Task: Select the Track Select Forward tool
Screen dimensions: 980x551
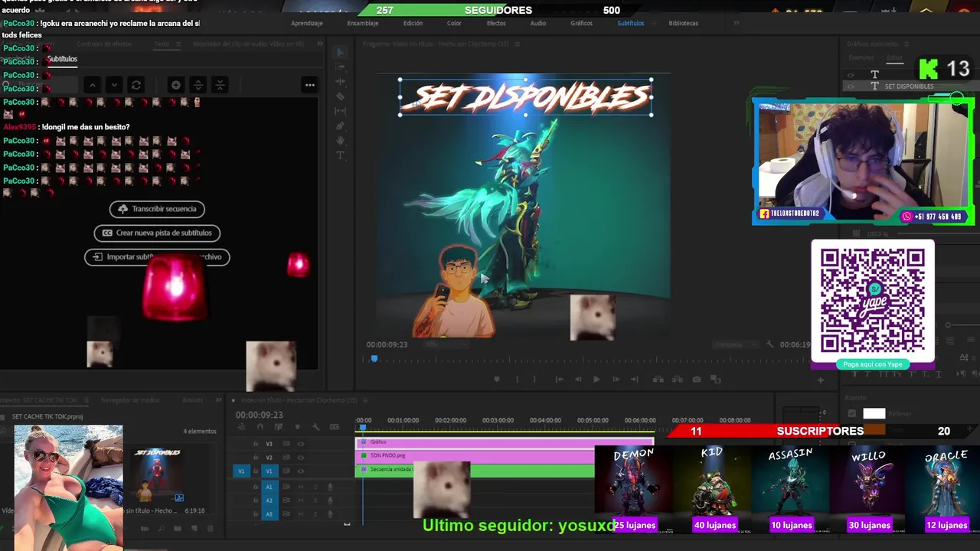Action: 341,67
